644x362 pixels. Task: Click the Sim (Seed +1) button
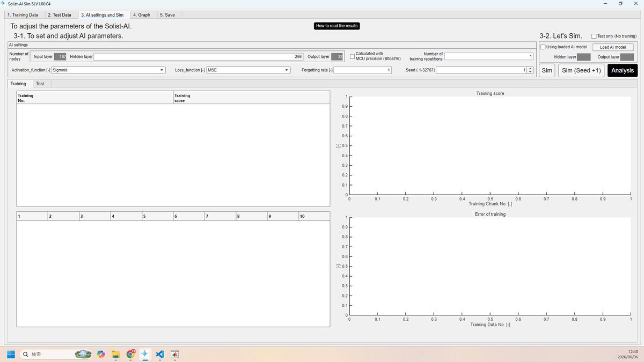pyautogui.click(x=581, y=70)
